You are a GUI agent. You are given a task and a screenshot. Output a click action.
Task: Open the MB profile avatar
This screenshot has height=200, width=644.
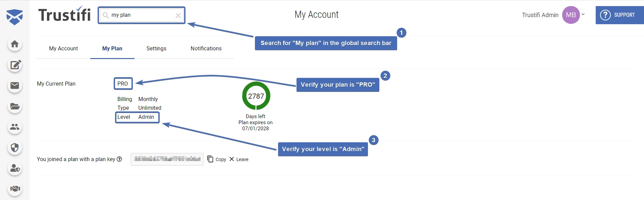[571, 14]
